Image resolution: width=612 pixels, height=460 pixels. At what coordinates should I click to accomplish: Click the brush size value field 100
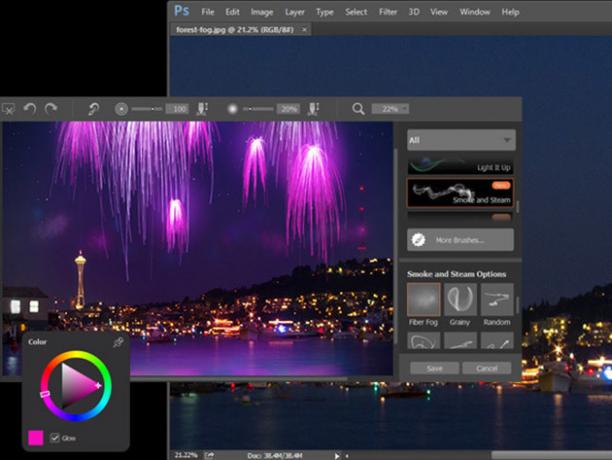click(x=178, y=109)
